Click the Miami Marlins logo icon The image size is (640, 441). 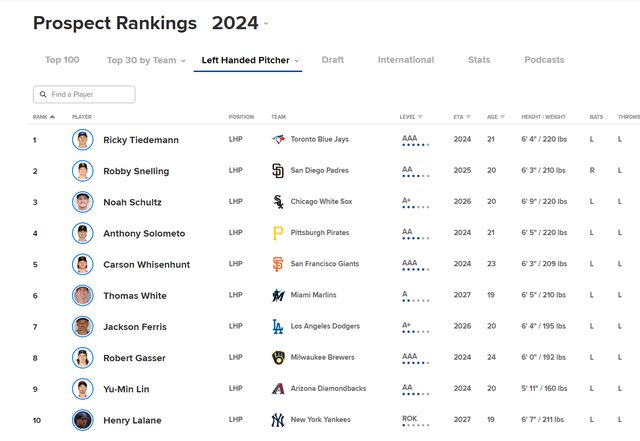[x=278, y=296]
